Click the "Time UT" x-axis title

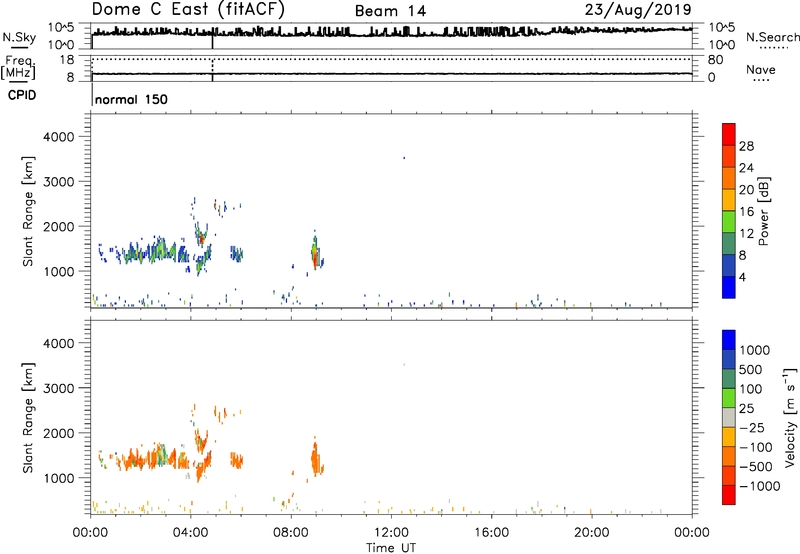coord(390,548)
